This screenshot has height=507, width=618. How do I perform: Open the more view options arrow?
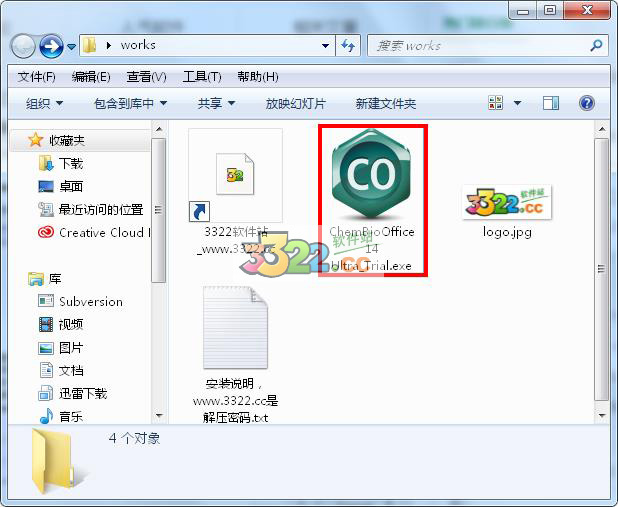tap(517, 103)
